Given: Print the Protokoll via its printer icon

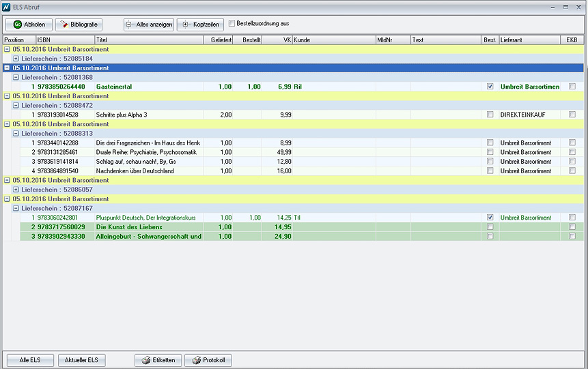Looking at the screenshot, I should pyautogui.click(x=195, y=360).
